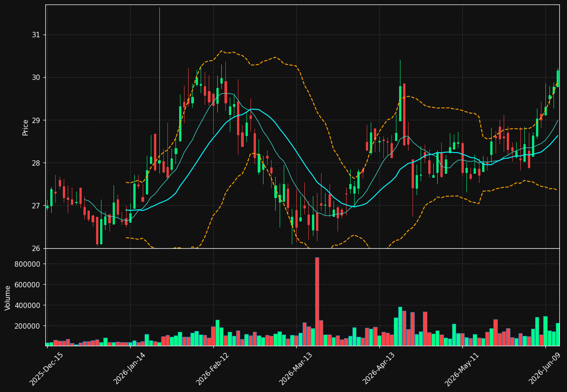Click the date label "2026-Jun-09"

coord(545,369)
